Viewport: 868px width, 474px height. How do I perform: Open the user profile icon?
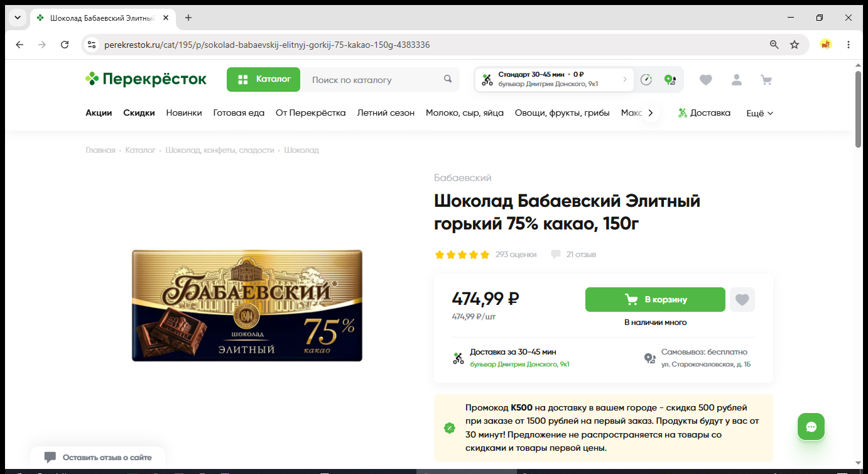(x=737, y=80)
